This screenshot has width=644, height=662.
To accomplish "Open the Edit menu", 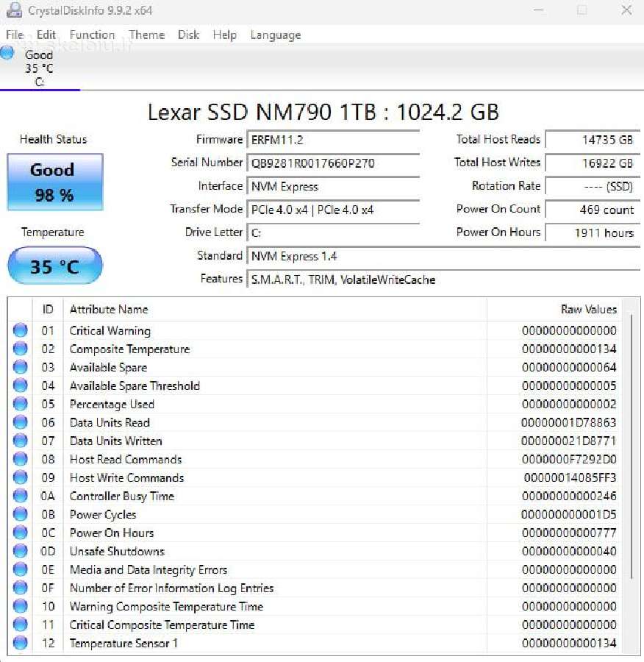I will [x=46, y=35].
